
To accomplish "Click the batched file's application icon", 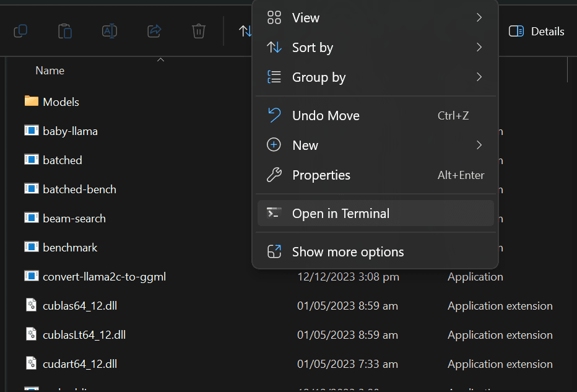I will pos(32,159).
